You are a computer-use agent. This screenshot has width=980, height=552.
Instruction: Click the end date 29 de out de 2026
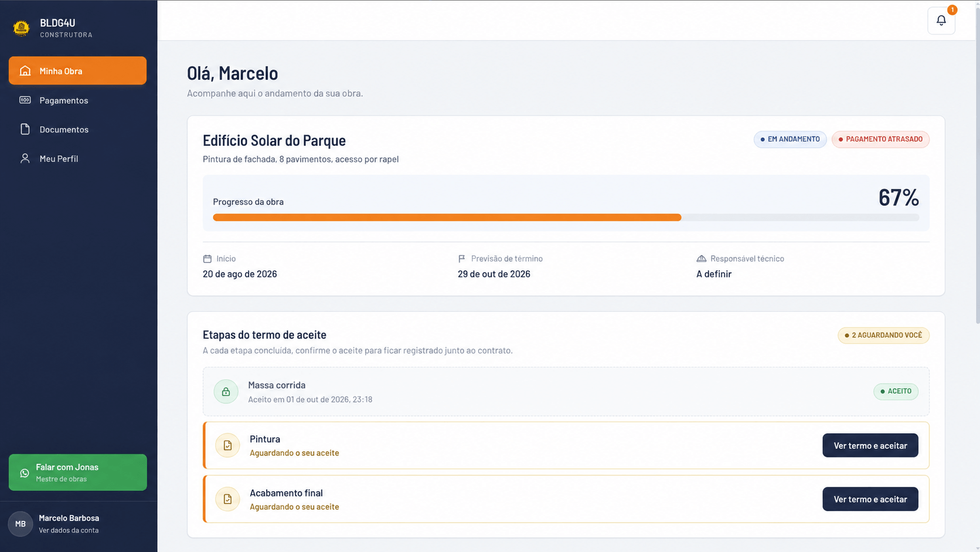pyautogui.click(x=494, y=274)
